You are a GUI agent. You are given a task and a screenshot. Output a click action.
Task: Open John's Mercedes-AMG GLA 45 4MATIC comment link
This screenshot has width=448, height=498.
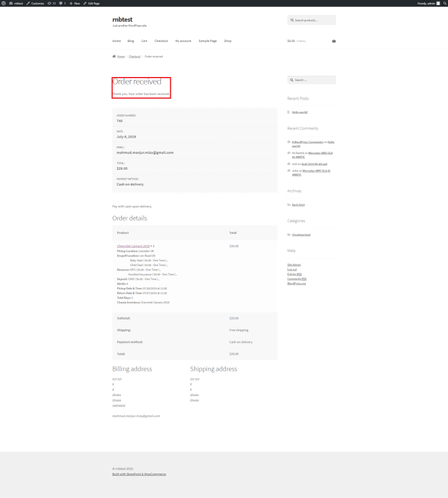tap(316, 171)
